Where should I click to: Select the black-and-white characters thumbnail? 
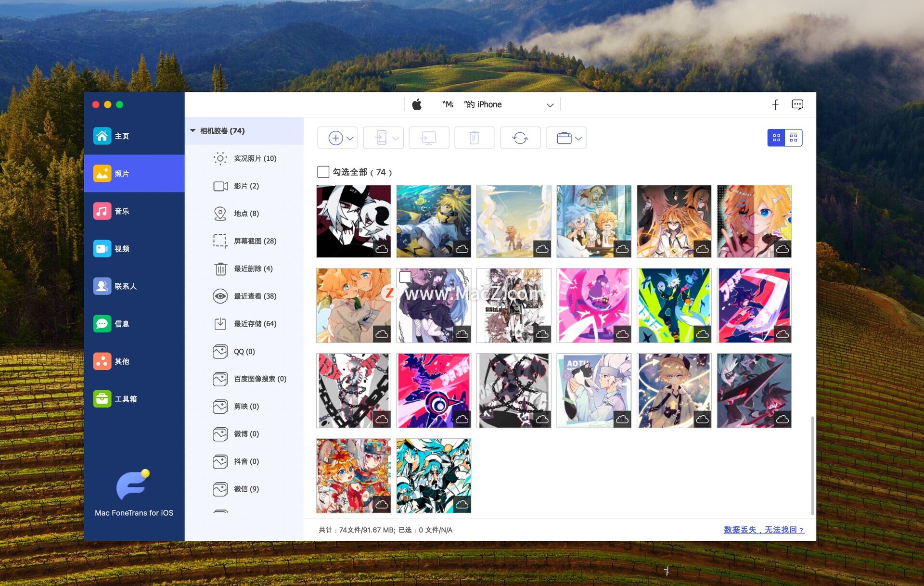click(x=354, y=221)
